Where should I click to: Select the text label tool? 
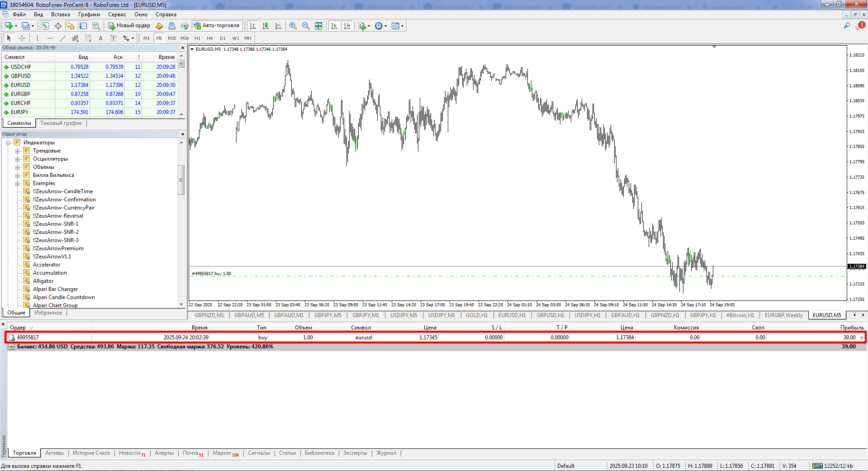(114, 38)
